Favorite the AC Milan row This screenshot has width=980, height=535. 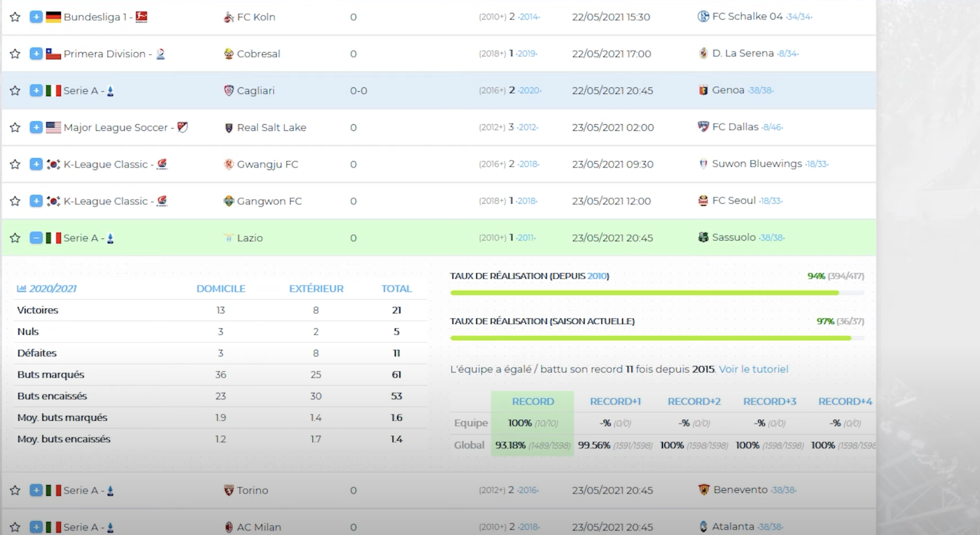pyautogui.click(x=15, y=527)
